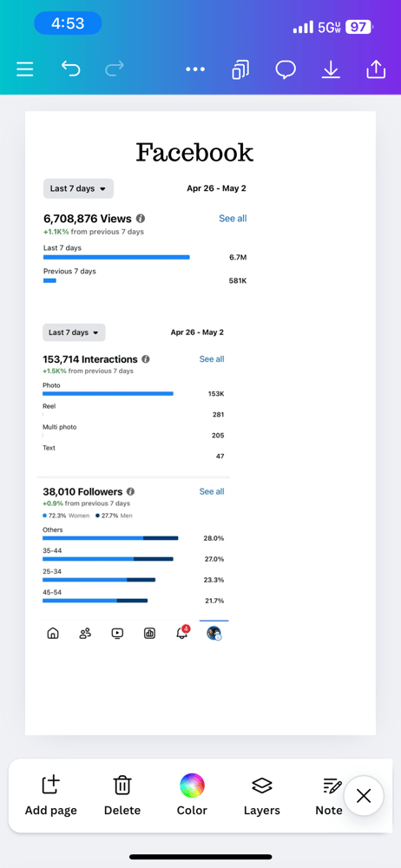Tap the notifications bell with badge
The image size is (401, 868).
click(182, 633)
